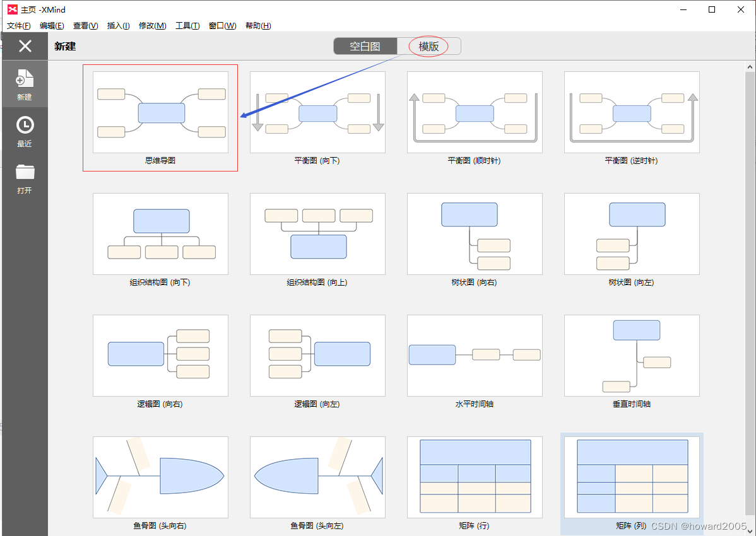Open the 修改(M) menu
The height and width of the screenshot is (536, 756).
point(153,25)
